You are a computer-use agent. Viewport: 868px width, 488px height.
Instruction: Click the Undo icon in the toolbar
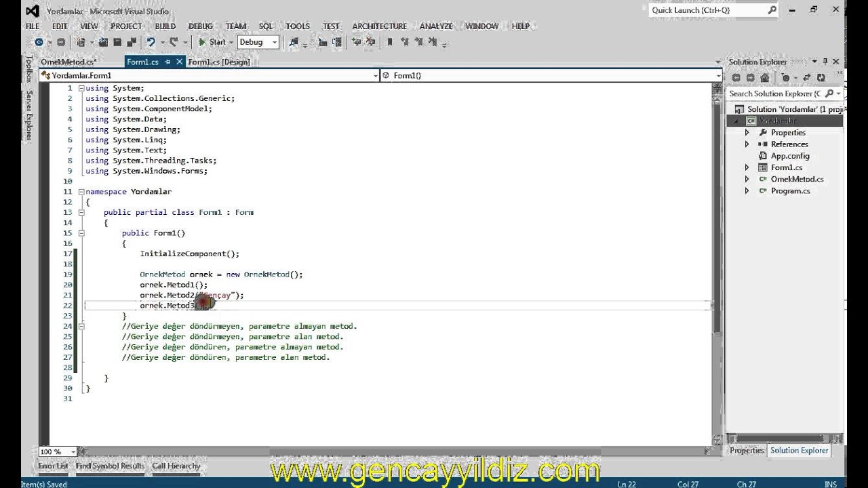click(x=151, y=42)
